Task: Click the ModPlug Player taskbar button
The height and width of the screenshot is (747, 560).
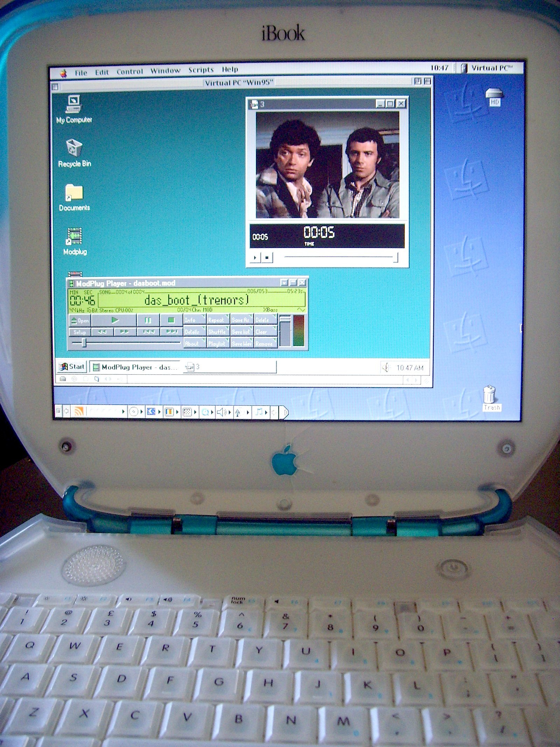Action: 135,367
